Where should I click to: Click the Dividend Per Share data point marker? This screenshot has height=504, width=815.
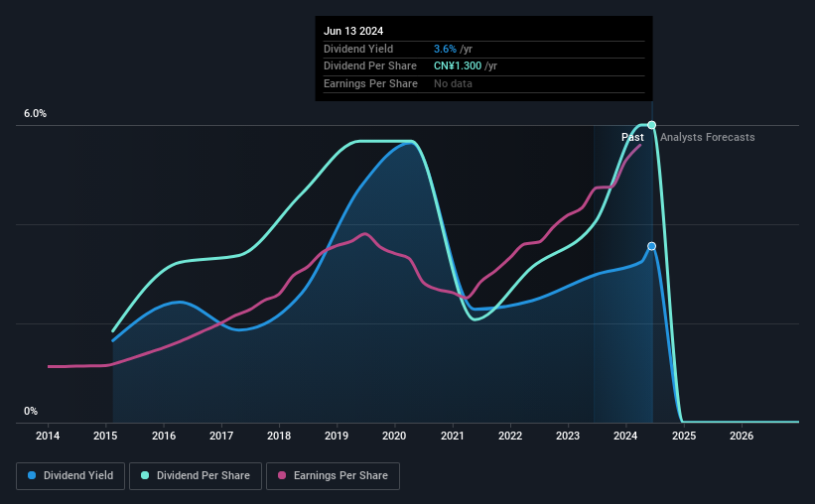(651, 125)
